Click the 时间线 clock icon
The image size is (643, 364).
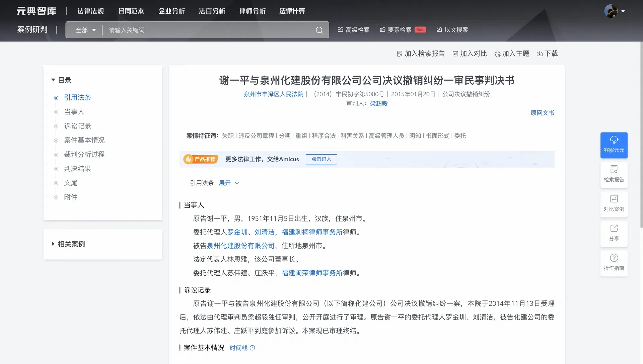[x=253, y=348]
